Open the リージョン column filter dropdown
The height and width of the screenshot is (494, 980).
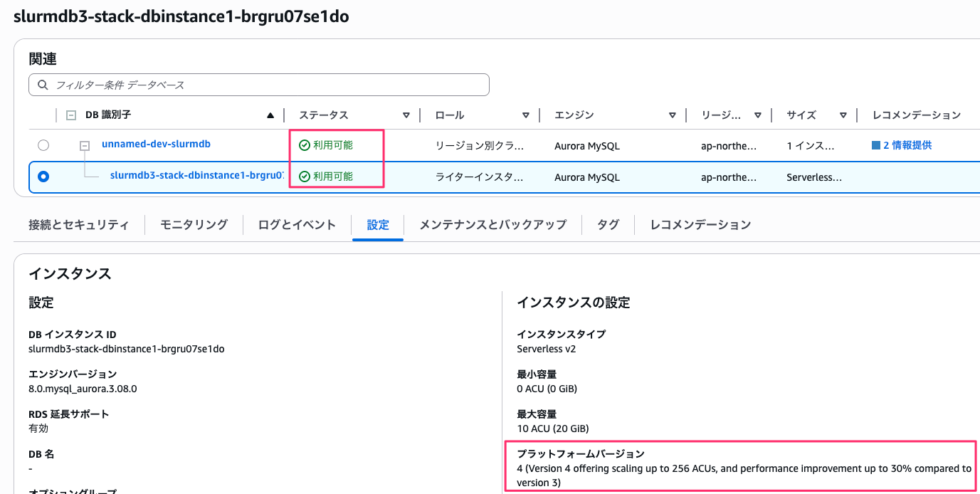(759, 115)
